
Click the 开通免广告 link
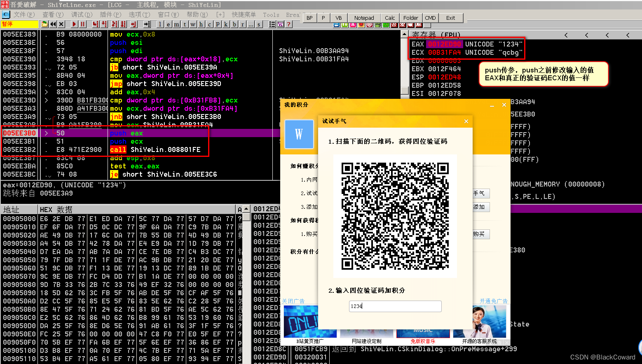pos(494,301)
